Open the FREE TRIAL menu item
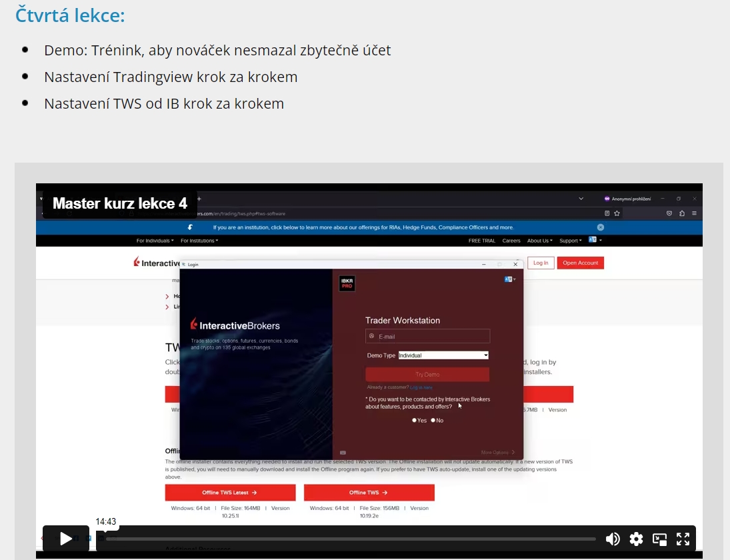Viewport: 730px width, 560px height. click(x=482, y=241)
